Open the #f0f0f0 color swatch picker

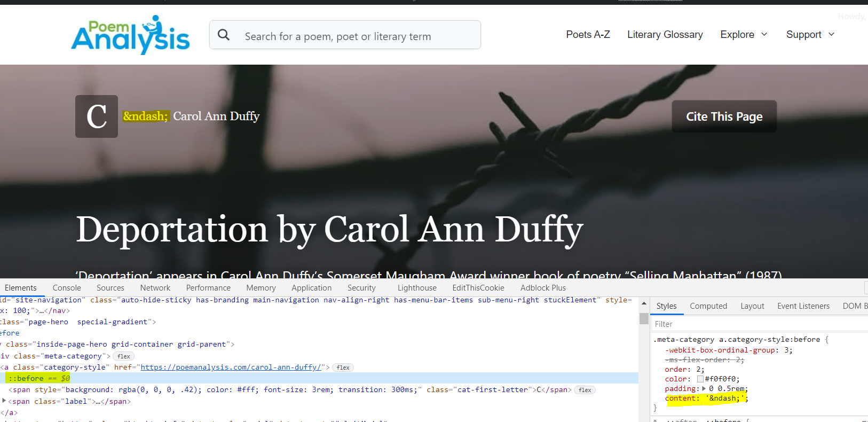tap(700, 379)
